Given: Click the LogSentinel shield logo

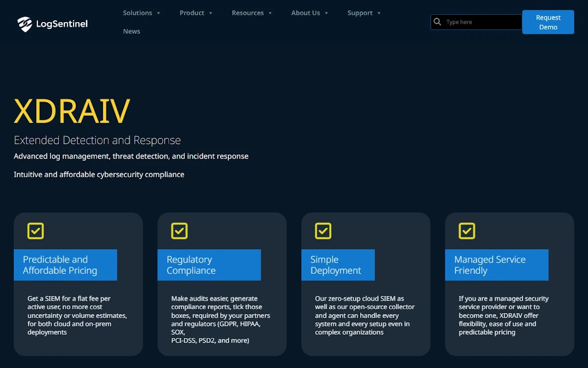Looking at the screenshot, I should point(24,24).
